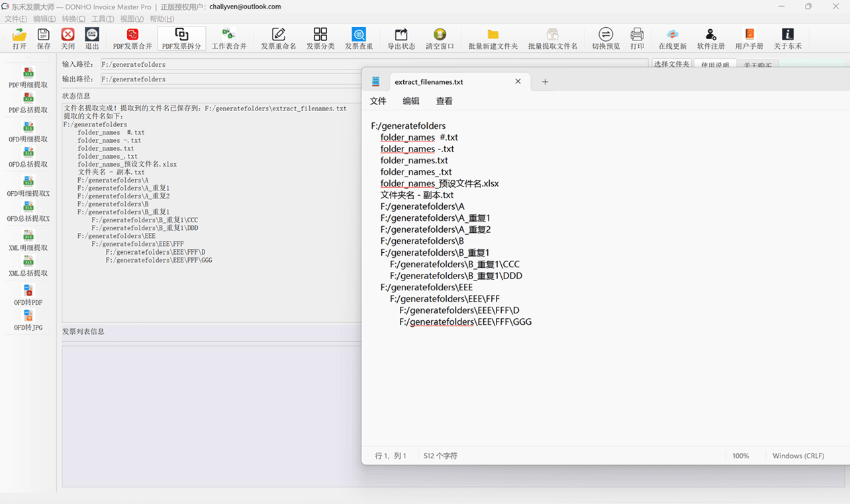
Task: Click the 100% zoom status in Notepad
Action: (x=741, y=456)
